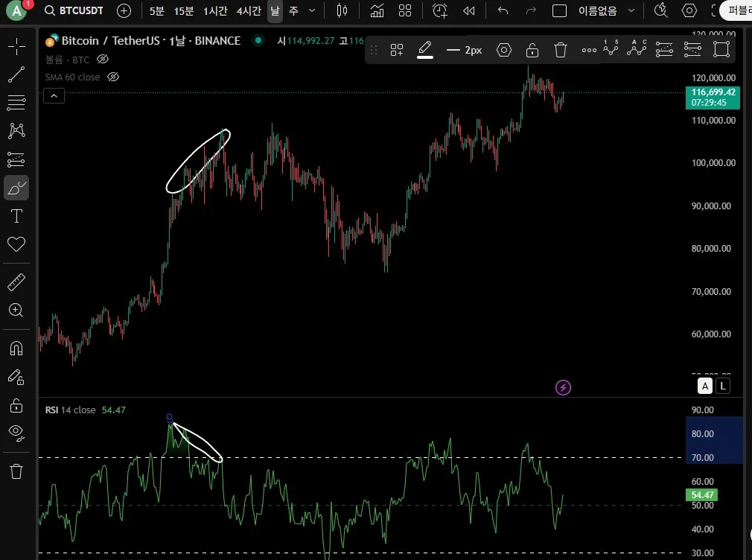The height and width of the screenshot is (560, 752).
Task: Switch to the 15분 timeframe
Action: pos(184,10)
